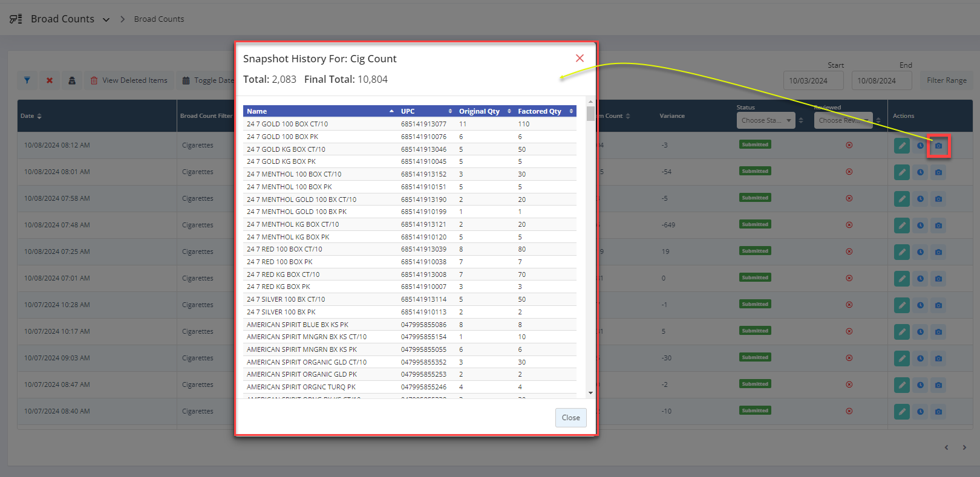Toggle reviewed mark for 10/07/2024 10:17 AM row
980x477 pixels.
(x=849, y=331)
